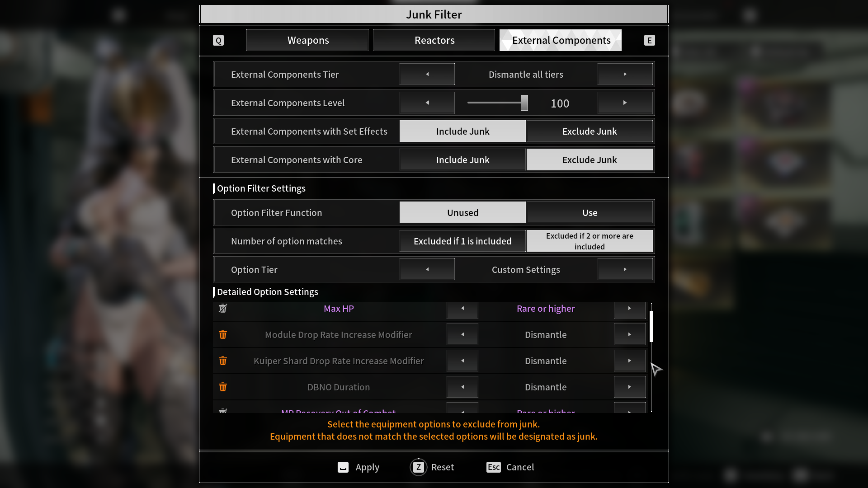Click the trash icon beside Kuiper Shard Drop Rate
The width and height of the screenshot is (868, 488).
223,361
